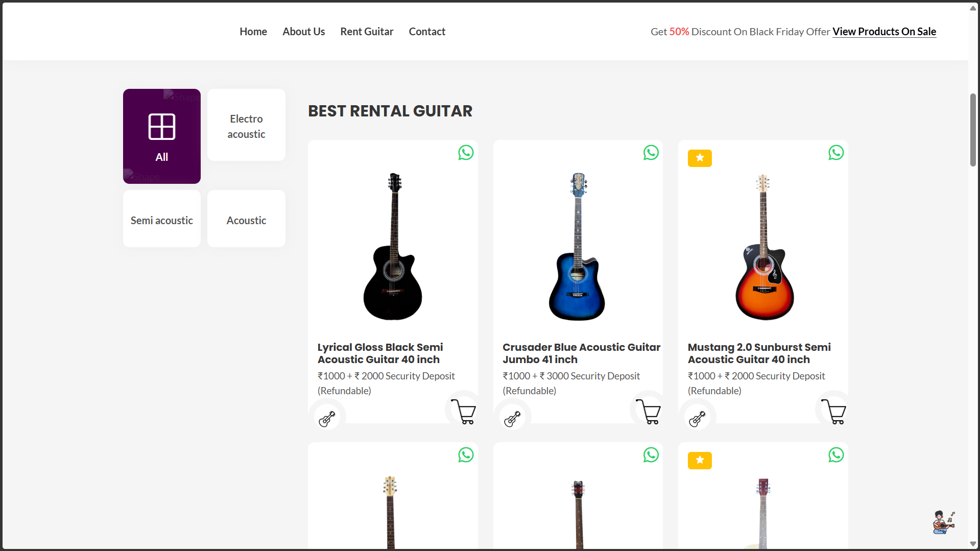Go to the About Us page
This screenshot has width=980, height=551.
(x=303, y=32)
